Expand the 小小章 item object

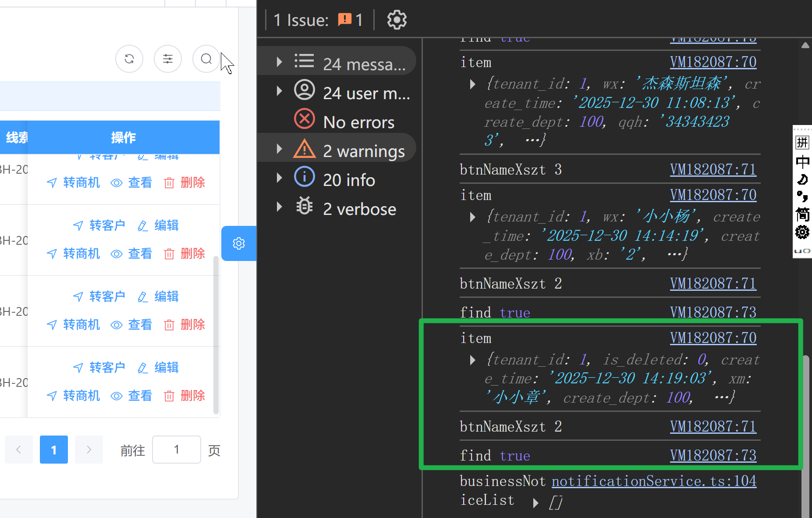coord(472,360)
